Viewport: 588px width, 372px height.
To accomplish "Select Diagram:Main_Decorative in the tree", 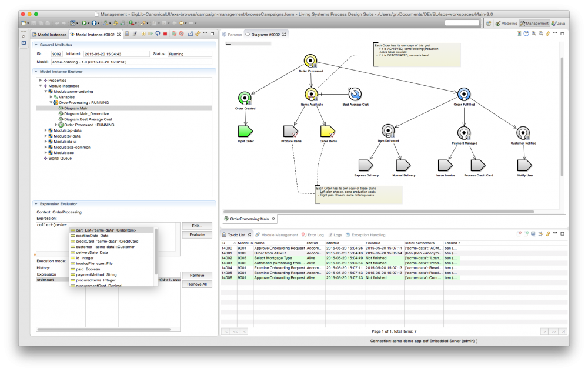I will click(86, 113).
